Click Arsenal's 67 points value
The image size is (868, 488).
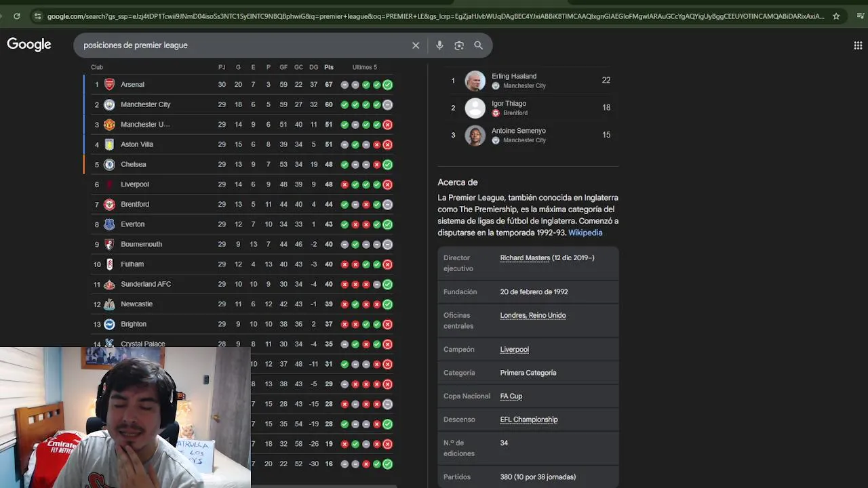point(329,85)
